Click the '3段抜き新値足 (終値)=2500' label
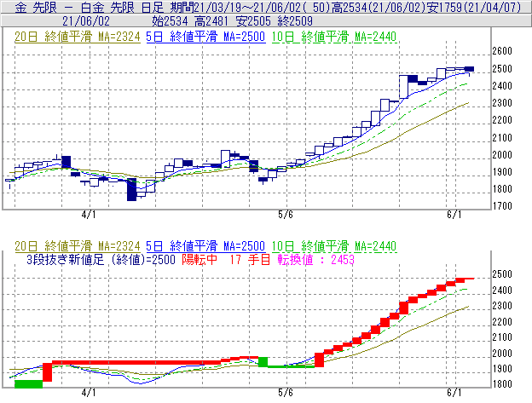The image size is (532, 403). point(101,260)
